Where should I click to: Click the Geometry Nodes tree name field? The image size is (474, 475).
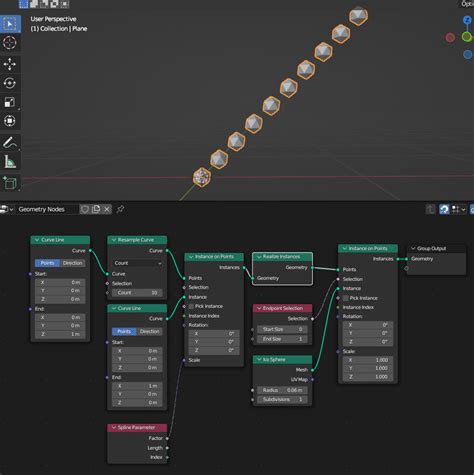47,209
